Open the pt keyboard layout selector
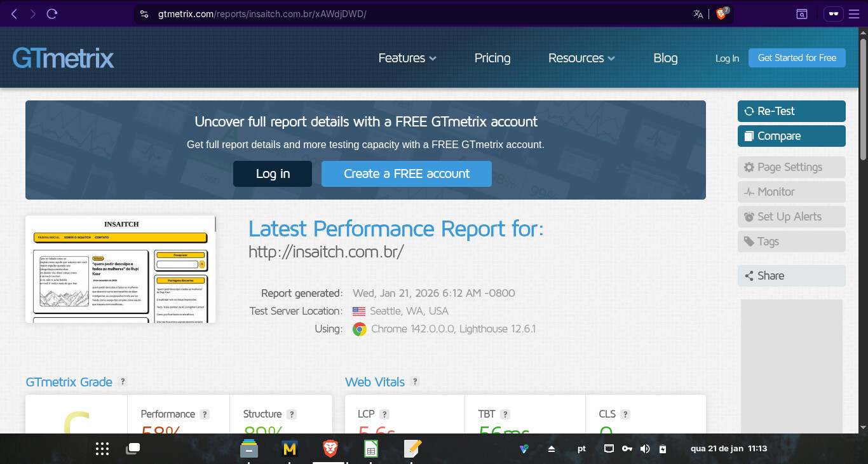 point(581,449)
